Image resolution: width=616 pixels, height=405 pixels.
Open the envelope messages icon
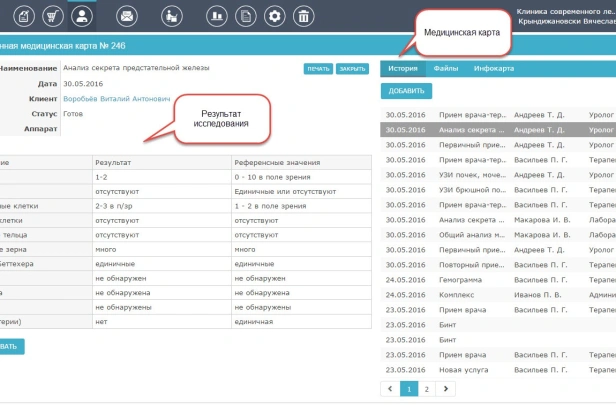[x=127, y=15]
